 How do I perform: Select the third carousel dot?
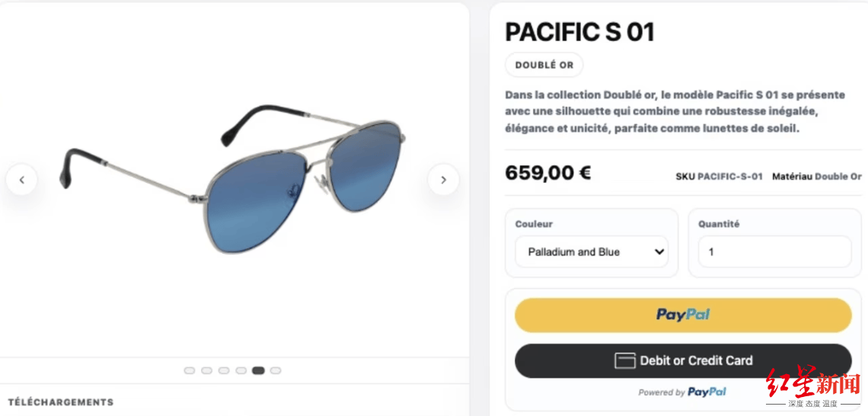point(224,371)
